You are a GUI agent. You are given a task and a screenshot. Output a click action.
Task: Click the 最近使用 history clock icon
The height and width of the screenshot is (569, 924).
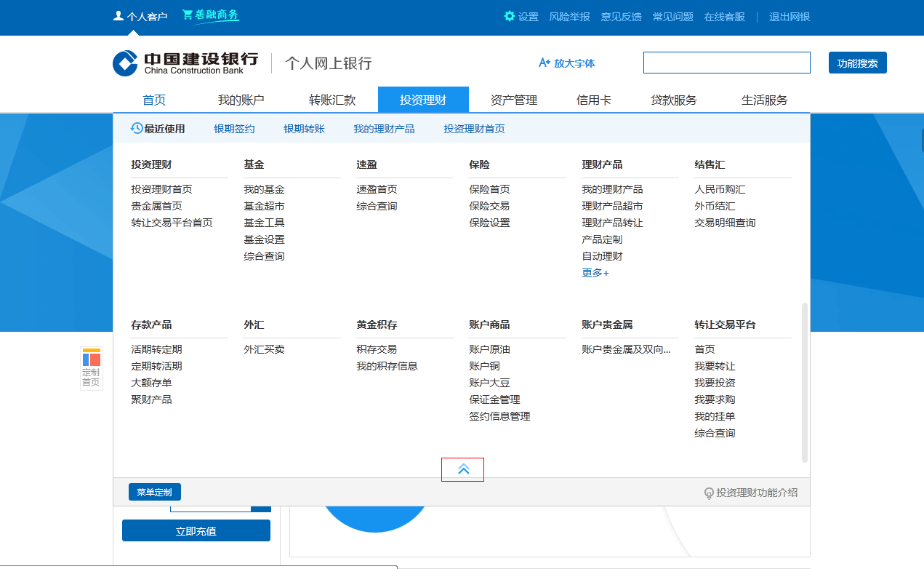pos(137,128)
